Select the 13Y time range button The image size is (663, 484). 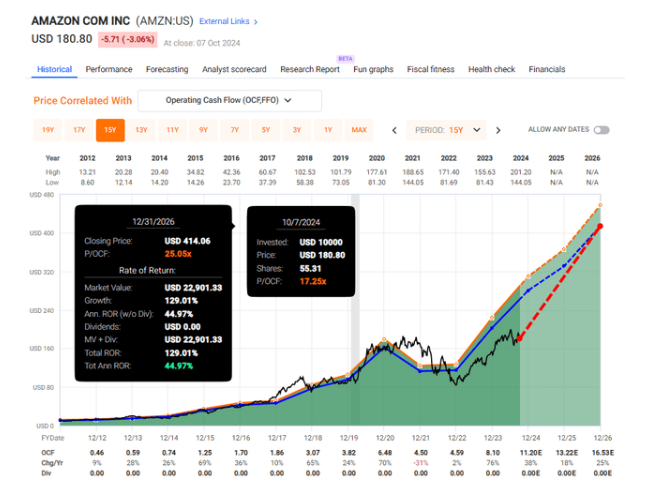click(141, 130)
